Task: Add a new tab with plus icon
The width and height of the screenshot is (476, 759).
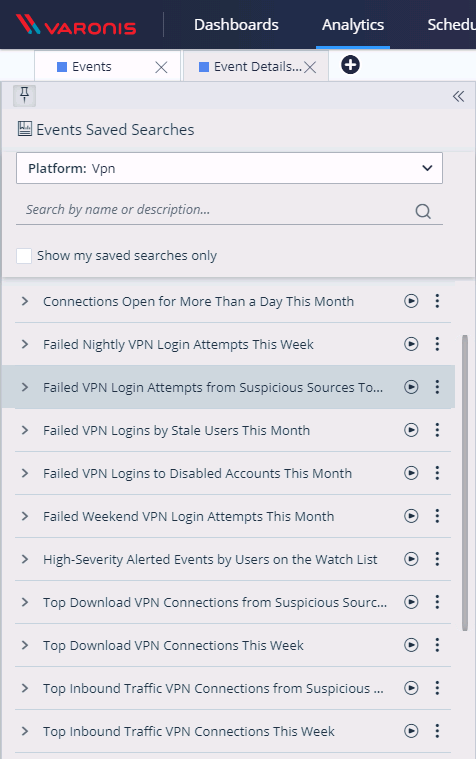Action: point(350,65)
